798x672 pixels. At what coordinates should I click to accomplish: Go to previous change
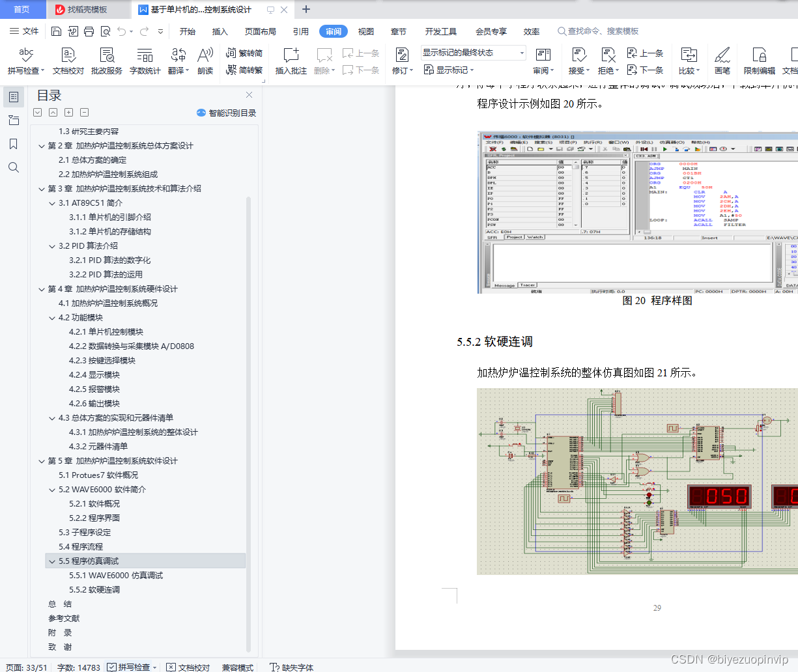(x=645, y=53)
